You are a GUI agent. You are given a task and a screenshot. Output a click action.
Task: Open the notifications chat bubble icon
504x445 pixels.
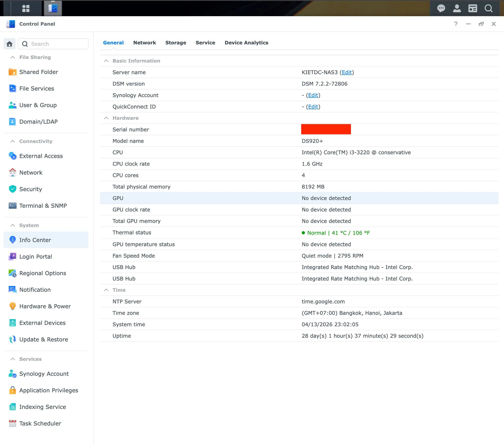(x=441, y=8)
